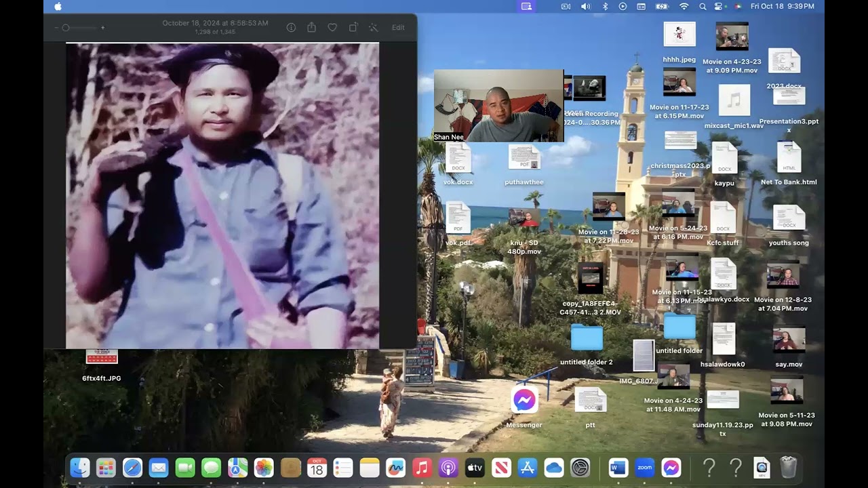
Task: Select the kaypu document on desktop
Action: 724,158
